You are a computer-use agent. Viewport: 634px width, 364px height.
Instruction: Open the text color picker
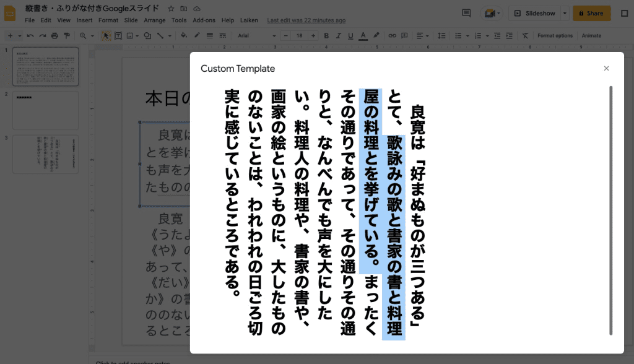[363, 36]
